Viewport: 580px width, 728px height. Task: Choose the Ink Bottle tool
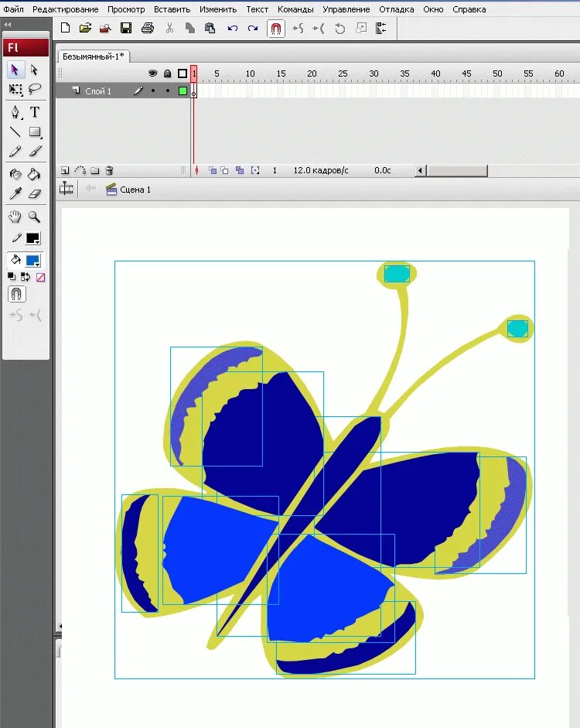tap(15, 174)
